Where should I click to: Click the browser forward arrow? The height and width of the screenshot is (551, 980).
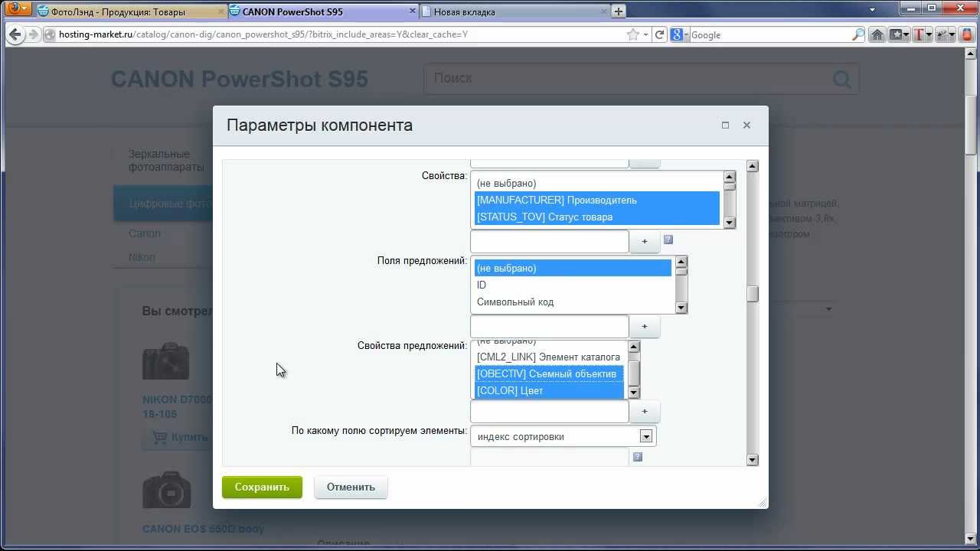pos(33,34)
